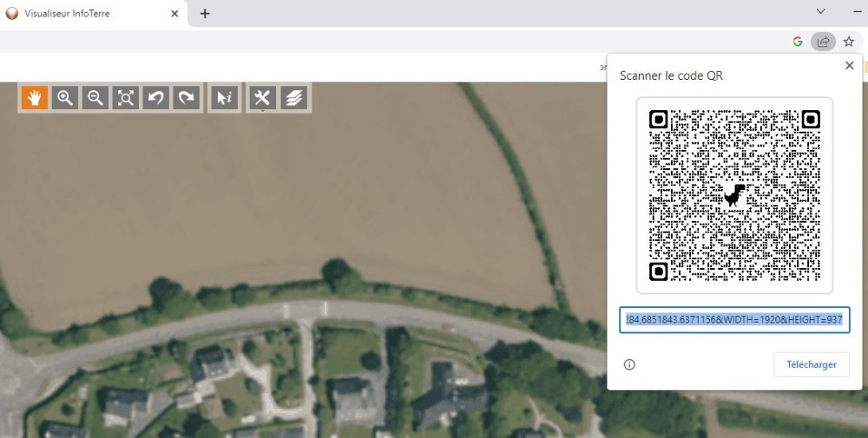The width and height of the screenshot is (868, 438).
Task: Close the QR code popup
Action: point(849,66)
